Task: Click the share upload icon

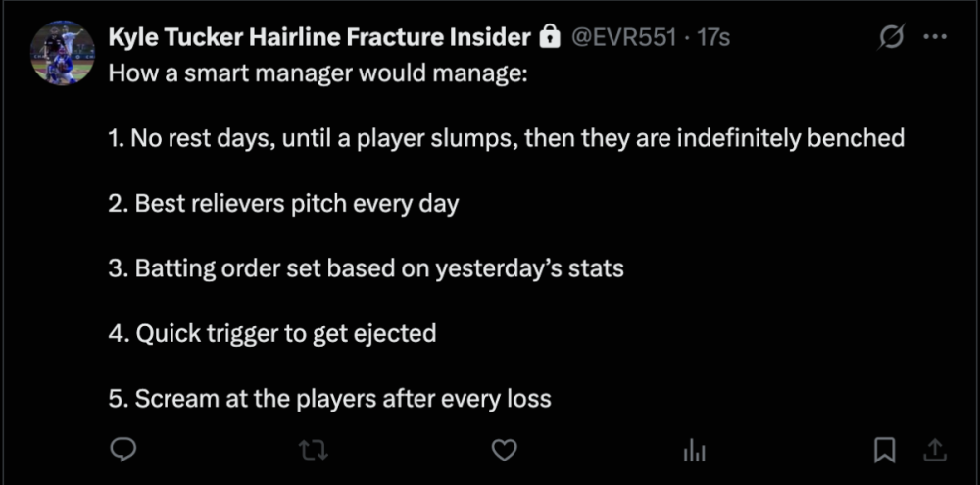Action: tap(935, 450)
